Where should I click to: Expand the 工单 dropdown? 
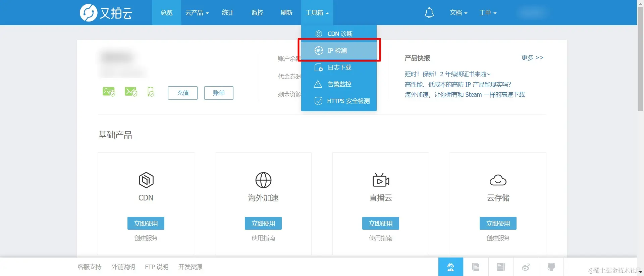coord(488,13)
